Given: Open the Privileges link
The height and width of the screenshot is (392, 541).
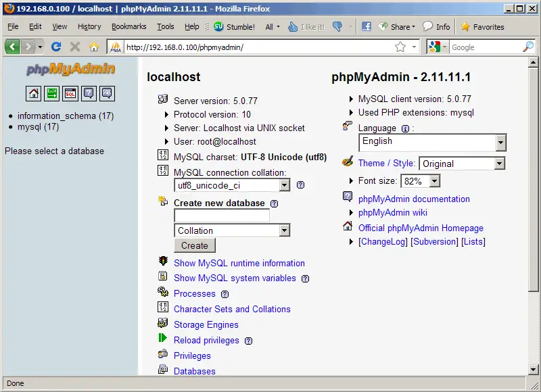Looking at the screenshot, I should point(192,356).
